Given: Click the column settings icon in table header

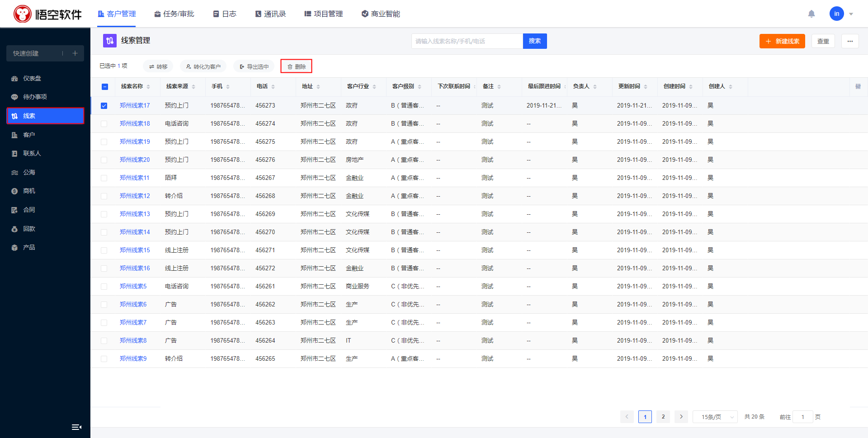Looking at the screenshot, I should (858, 86).
